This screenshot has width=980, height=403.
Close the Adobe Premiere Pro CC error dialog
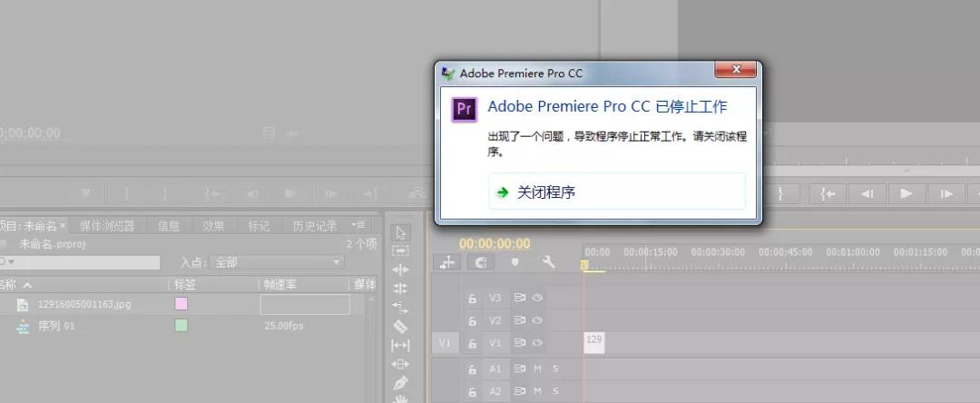[735, 69]
